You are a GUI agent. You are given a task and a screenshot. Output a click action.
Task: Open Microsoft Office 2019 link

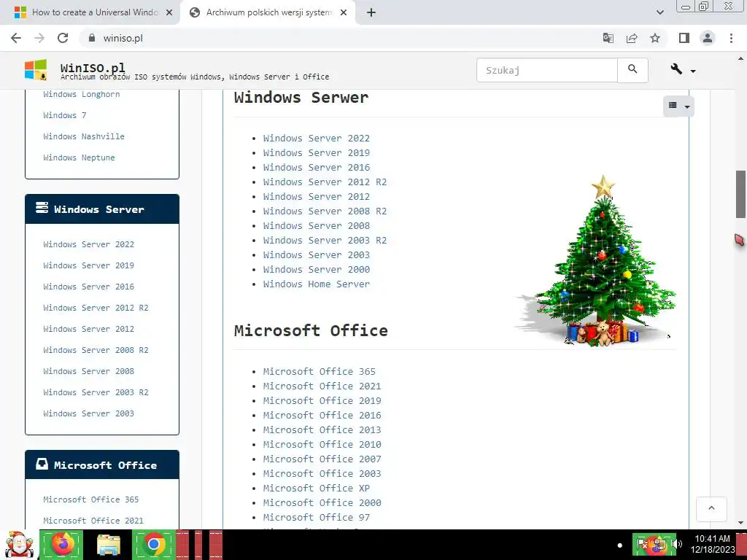click(x=322, y=400)
